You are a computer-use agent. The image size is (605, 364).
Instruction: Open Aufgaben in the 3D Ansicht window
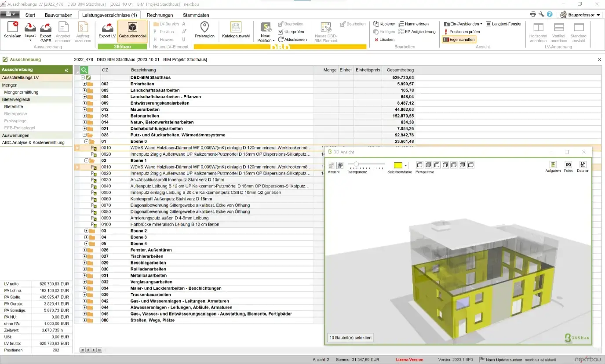pos(553,165)
